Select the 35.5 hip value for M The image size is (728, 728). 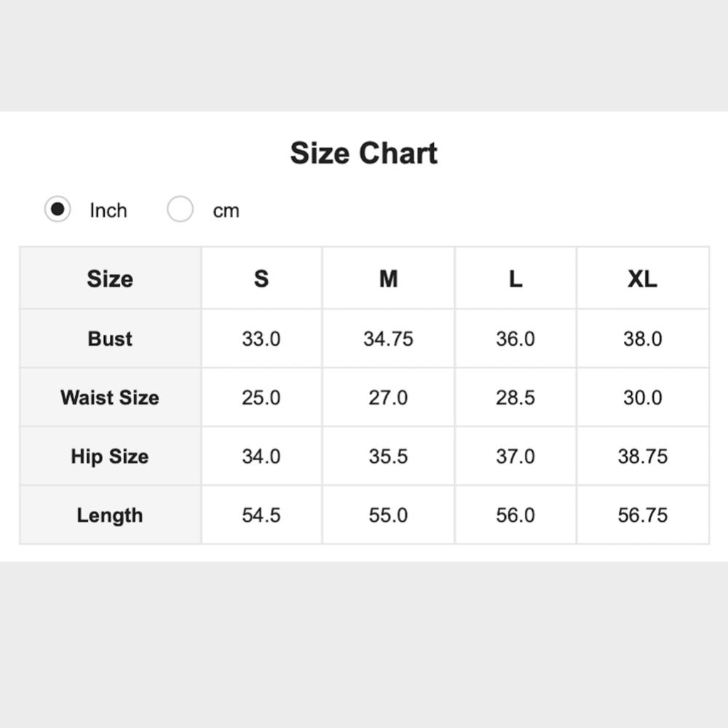388,456
